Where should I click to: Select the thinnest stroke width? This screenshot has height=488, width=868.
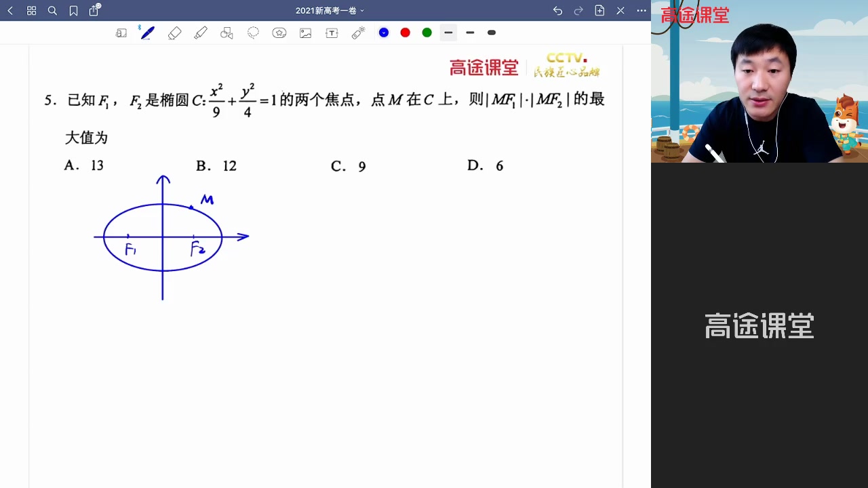tap(448, 33)
